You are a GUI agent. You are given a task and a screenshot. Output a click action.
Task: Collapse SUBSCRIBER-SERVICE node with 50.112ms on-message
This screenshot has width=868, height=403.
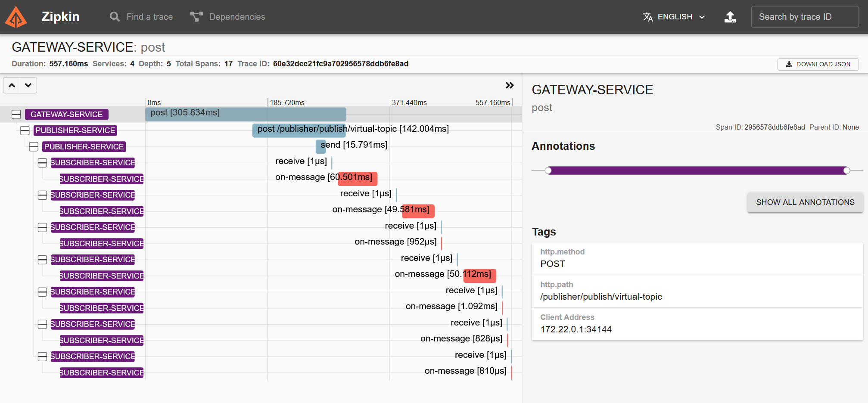[42, 260]
